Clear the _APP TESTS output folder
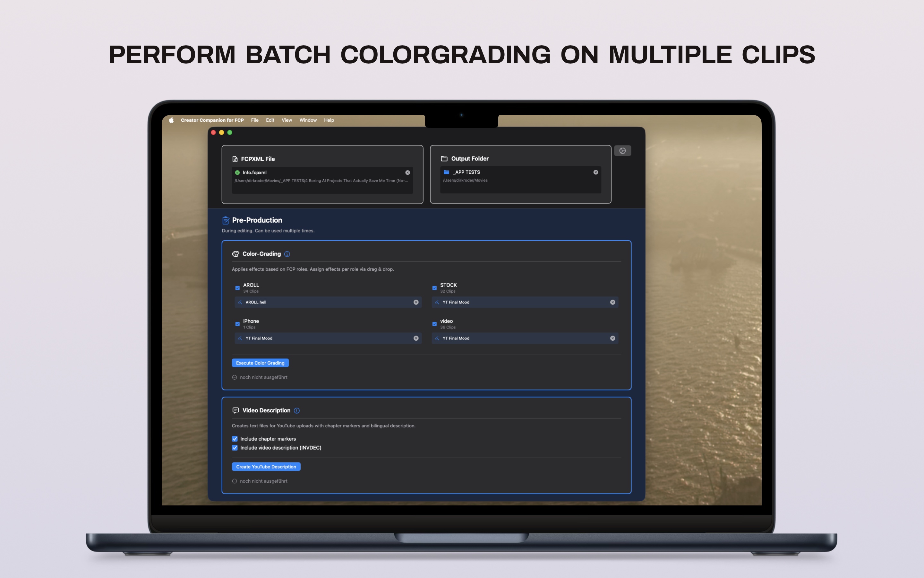924x578 pixels. [x=596, y=172]
